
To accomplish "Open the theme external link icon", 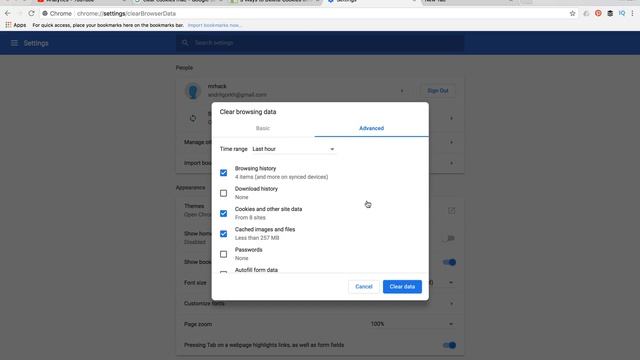I will coord(451,211).
